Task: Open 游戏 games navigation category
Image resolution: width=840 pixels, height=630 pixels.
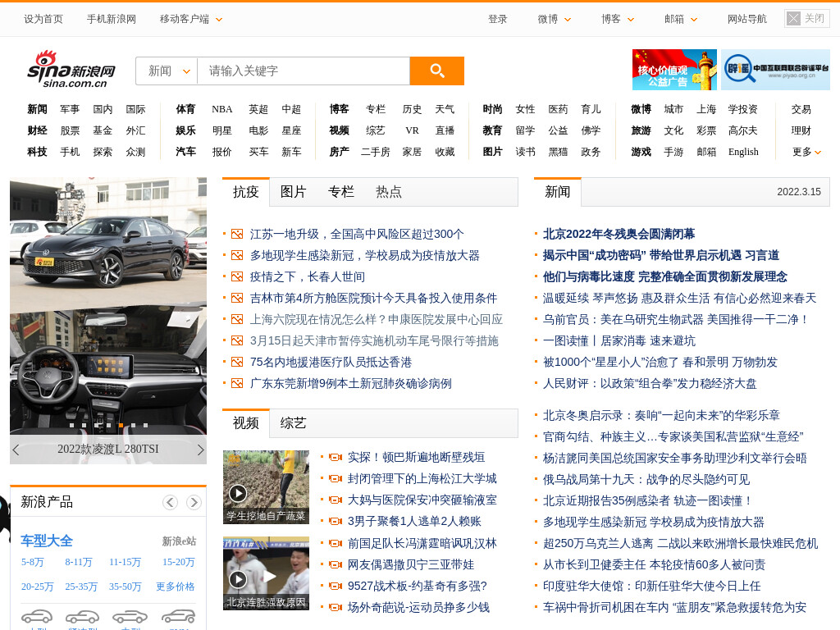Action: tap(641, 152)
